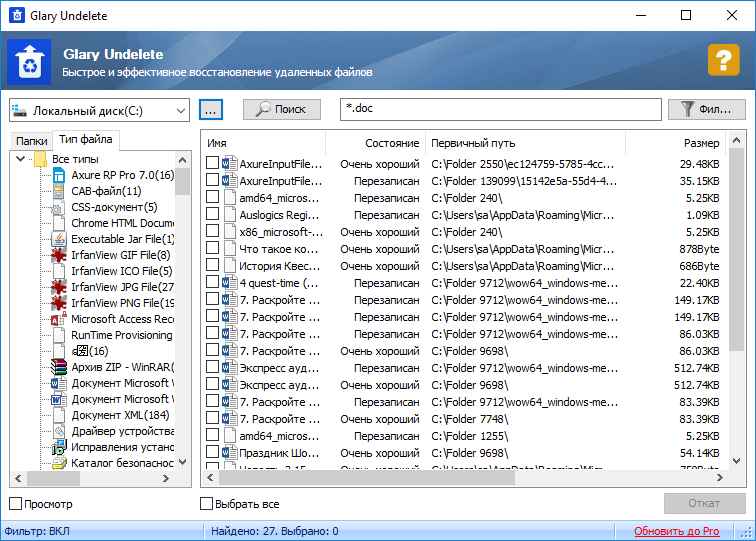Viewport: 756px width, 541px height.
Task: Click the Архив ZIP - WinRAR books icon
Action: (59, 367)
